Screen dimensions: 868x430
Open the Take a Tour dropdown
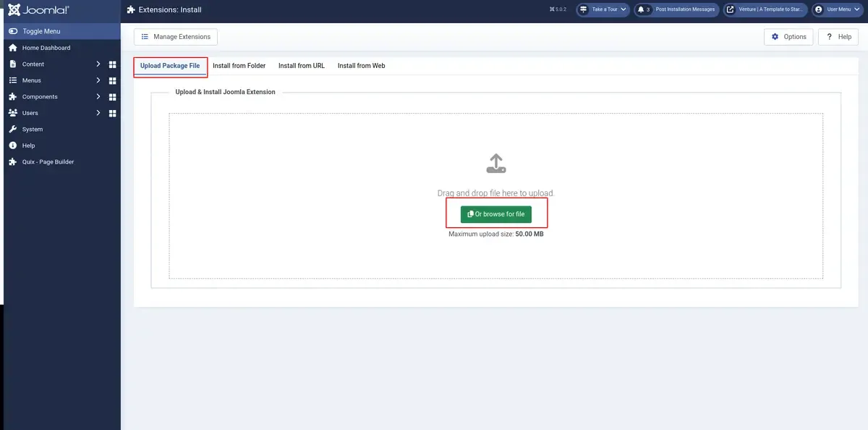tap(603, 9)
